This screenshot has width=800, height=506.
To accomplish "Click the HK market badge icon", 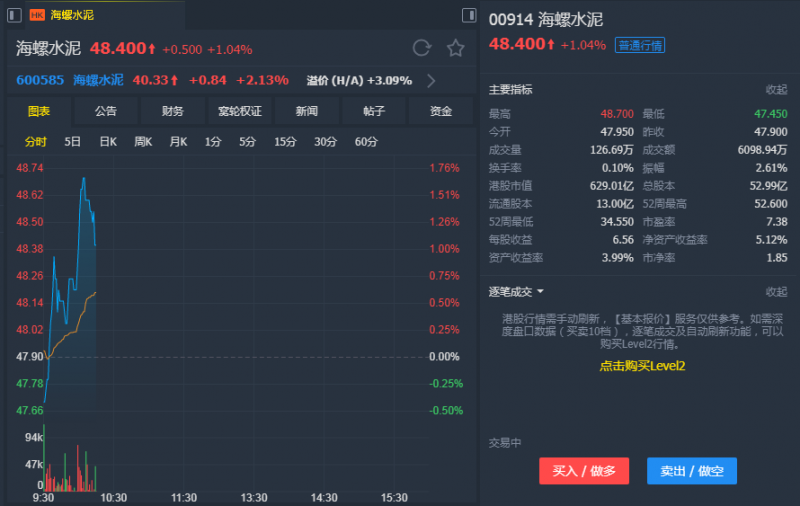I will [x=37, y=15].
